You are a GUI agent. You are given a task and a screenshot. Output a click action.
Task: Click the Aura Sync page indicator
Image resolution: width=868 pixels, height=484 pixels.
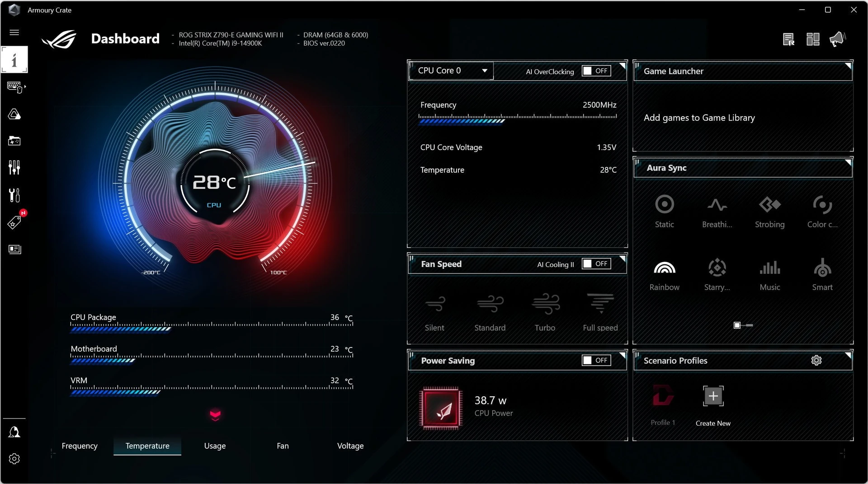tap(743, 325)
